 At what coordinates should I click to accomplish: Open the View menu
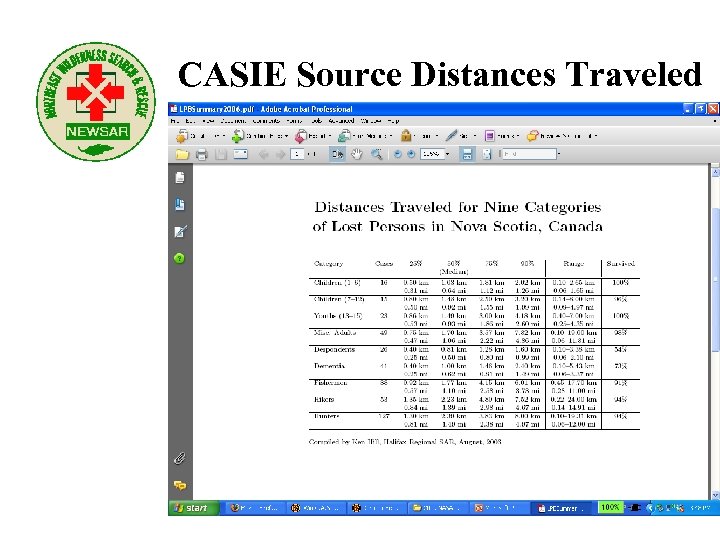(x=208, y=121)
